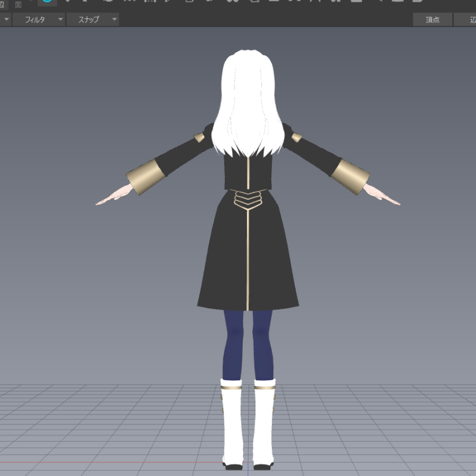Click the gold chevron ornament at the waist
476x476 pixels.
[248, 199]
